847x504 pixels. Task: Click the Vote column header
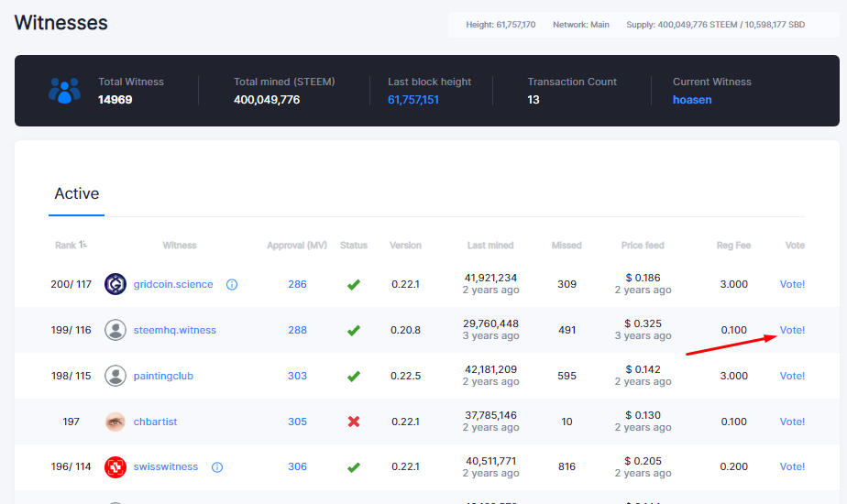[x=795, y=246]
